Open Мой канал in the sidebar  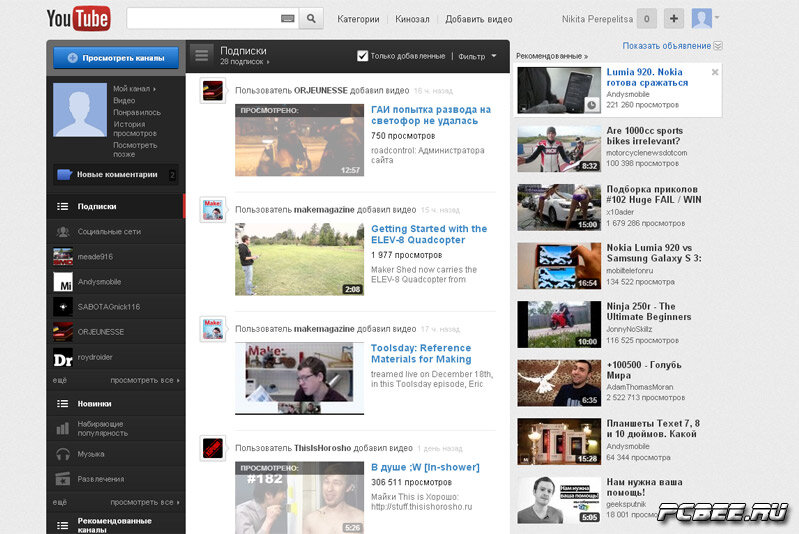coord(134,89)
